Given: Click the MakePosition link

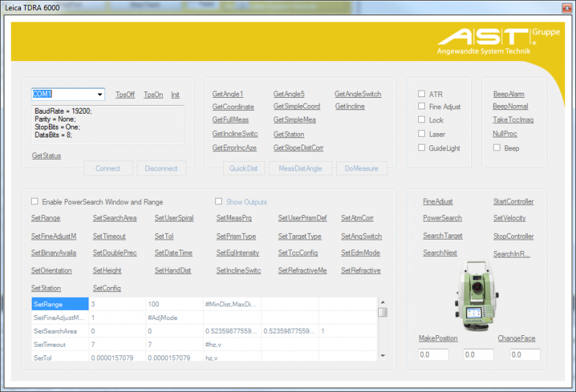Looking at the screenshot, I should pos(438,338).
